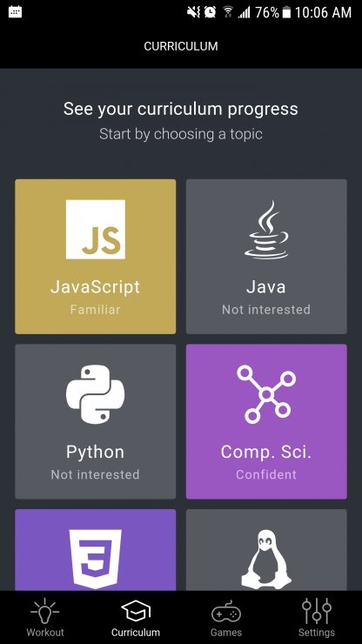Open the CSS3 shield icon tile
This screenshot has width=362, height=644.
[96, 550]
